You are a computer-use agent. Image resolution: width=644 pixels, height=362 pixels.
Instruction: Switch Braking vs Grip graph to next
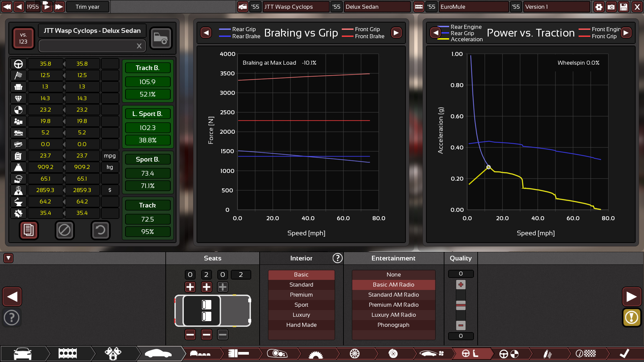pyautogui.click(x=396, y=33)
